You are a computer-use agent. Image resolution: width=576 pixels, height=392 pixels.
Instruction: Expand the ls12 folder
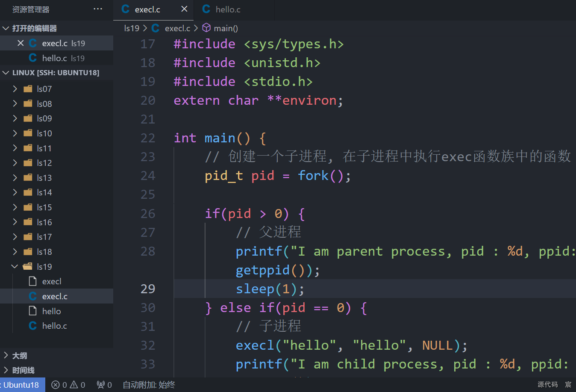(15, 163)
